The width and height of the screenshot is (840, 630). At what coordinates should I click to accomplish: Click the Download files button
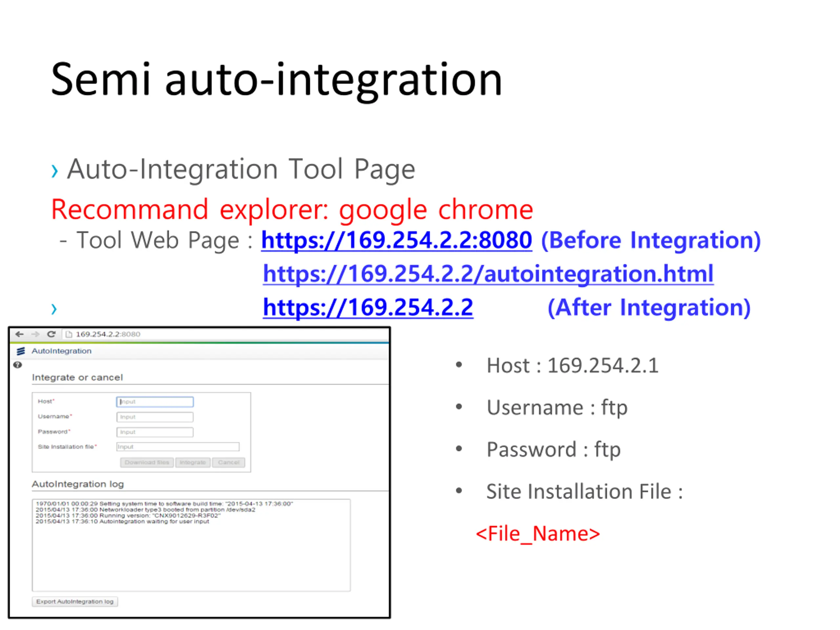tap(147, 462)
